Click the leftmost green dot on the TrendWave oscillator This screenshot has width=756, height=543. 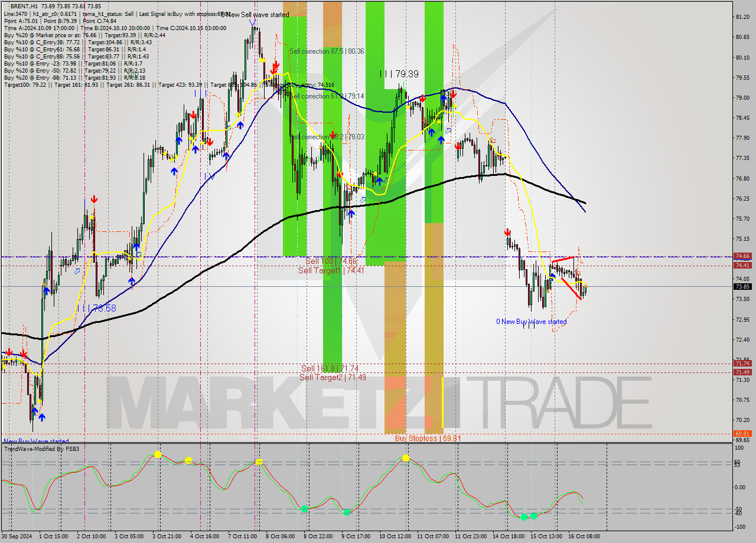(304, 508)
